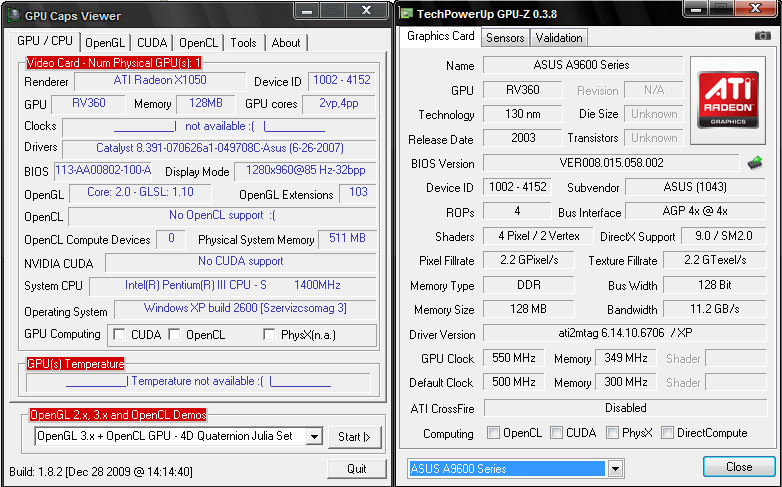Screen dimensions: 782x487
Task: Click the OpenCL Compute Devices value 0
Action: pyautogui.click(x=171, y=239)
